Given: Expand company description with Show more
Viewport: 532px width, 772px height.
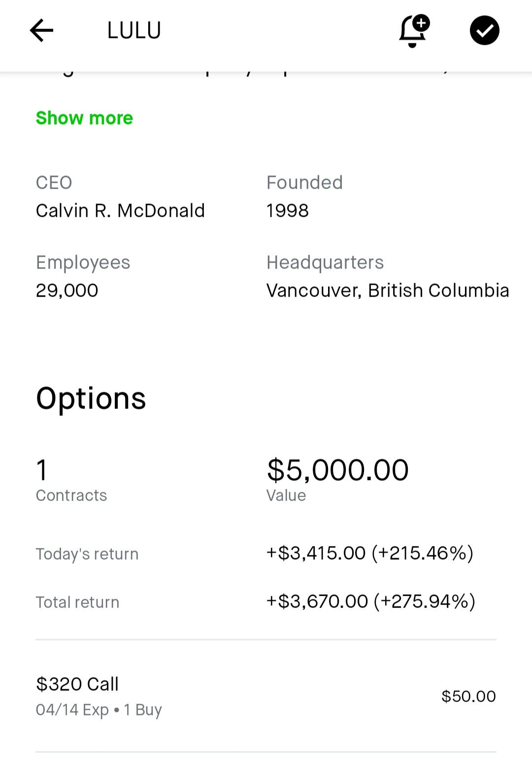Looking at the screenshot, I should [84, 118].
